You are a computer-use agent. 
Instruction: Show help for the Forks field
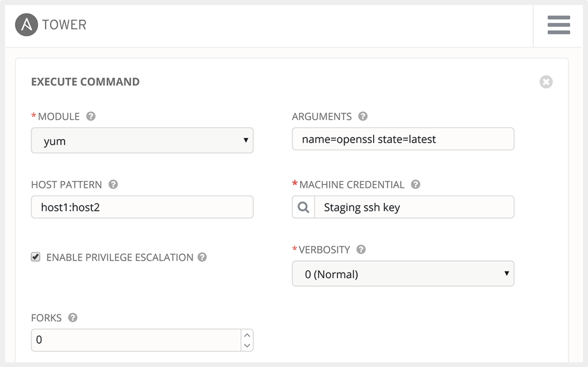coord(73,317)
